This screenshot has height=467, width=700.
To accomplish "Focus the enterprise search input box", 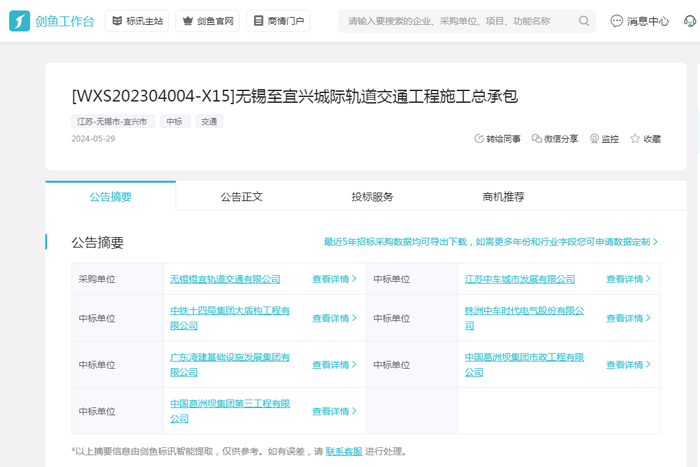I will click(x=460, y=21).
